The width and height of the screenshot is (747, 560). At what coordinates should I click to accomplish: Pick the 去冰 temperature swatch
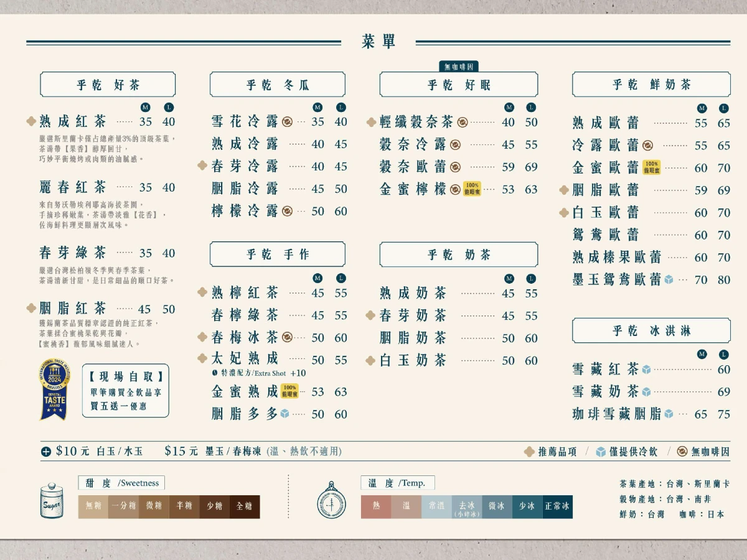[x=466, y=506]
